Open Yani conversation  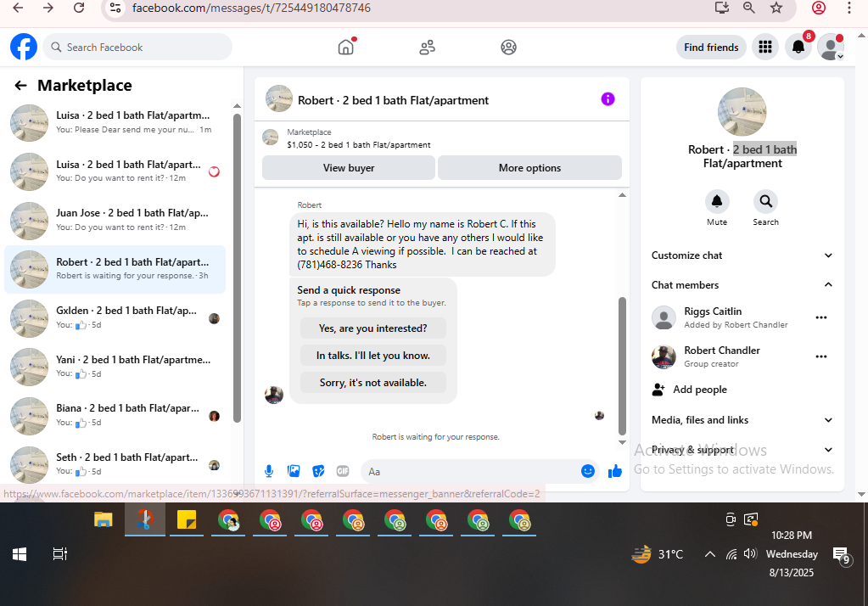pyautogui.click(x=115, y=367)
